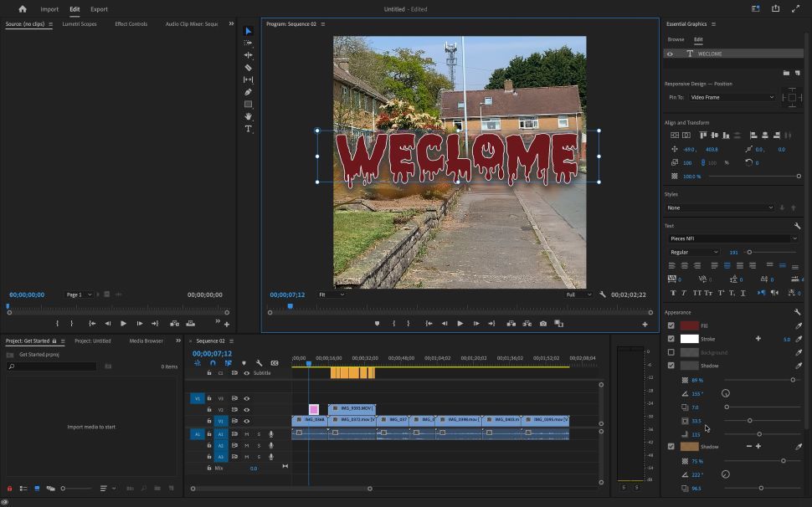Switch to the Browse tab in Essential Graphics
This screenshot has width=812, height=507.
pos(675,39)
